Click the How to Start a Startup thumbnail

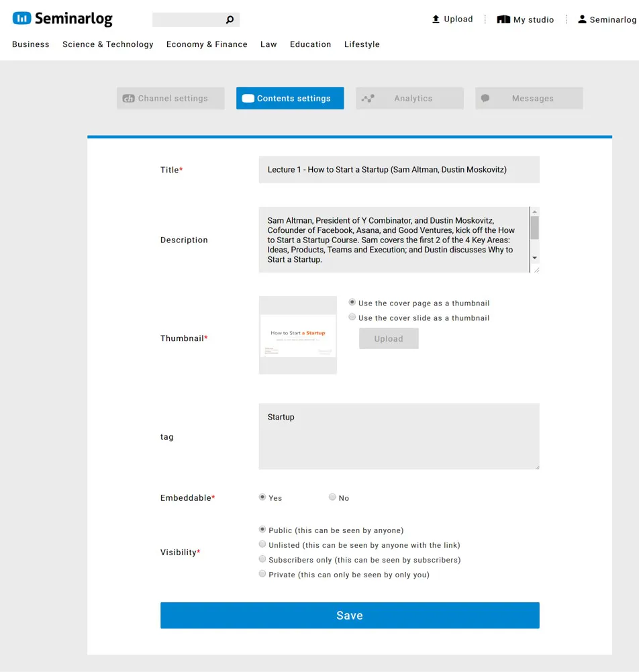[x=298, y=335]
